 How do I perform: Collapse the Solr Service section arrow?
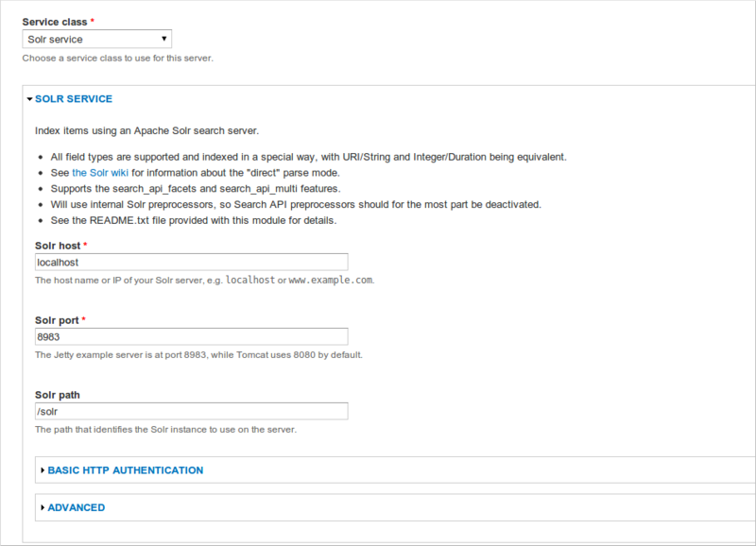[x=29, y=98]
